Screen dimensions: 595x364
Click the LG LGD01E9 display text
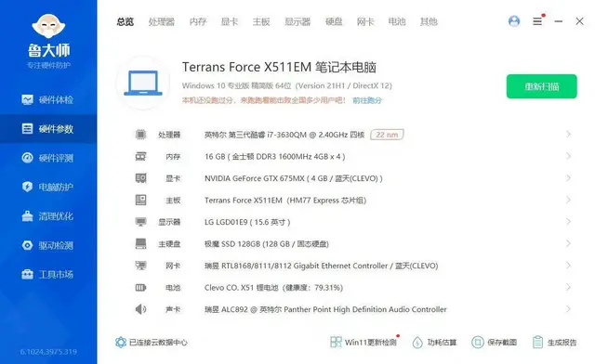point(247,222)
